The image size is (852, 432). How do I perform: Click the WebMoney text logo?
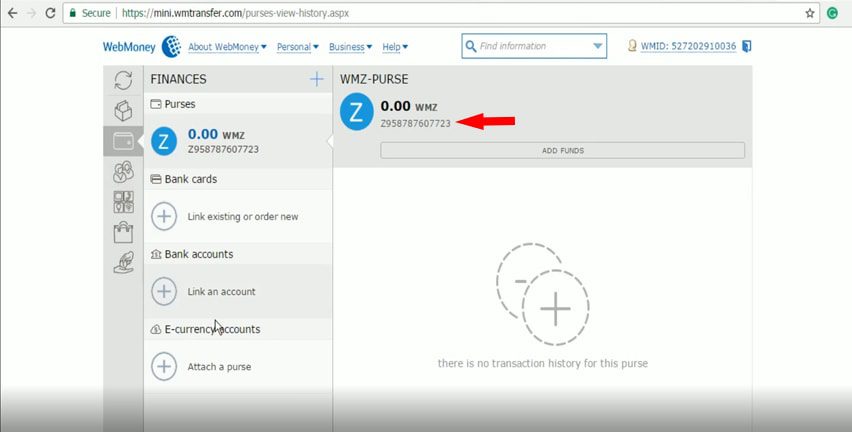[129, 47]
